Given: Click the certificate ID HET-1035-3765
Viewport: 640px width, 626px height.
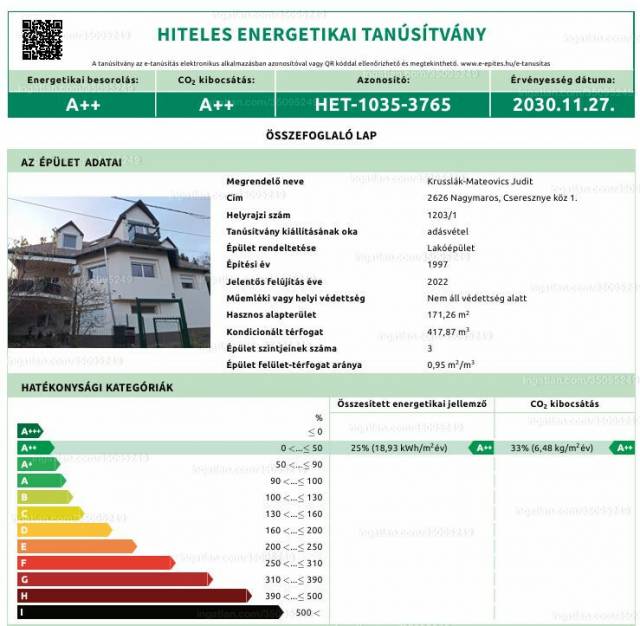Looking at the screenshot, I should 383,103.
